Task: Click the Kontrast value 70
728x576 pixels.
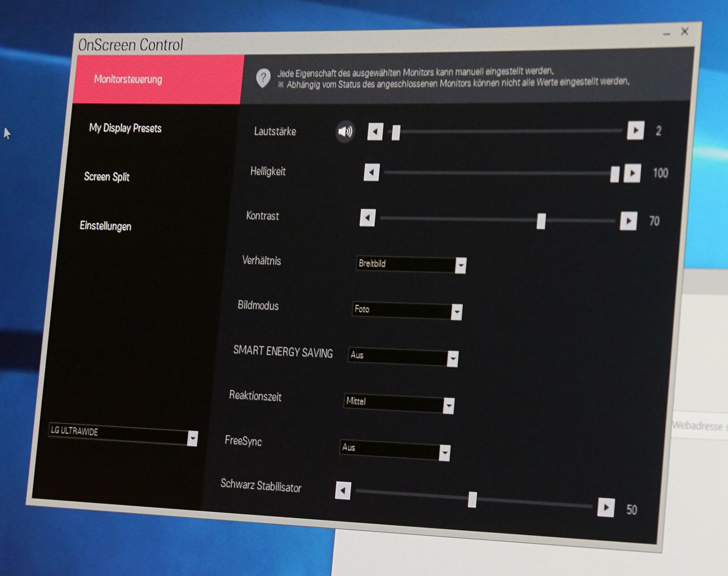Action: (654, 221)
